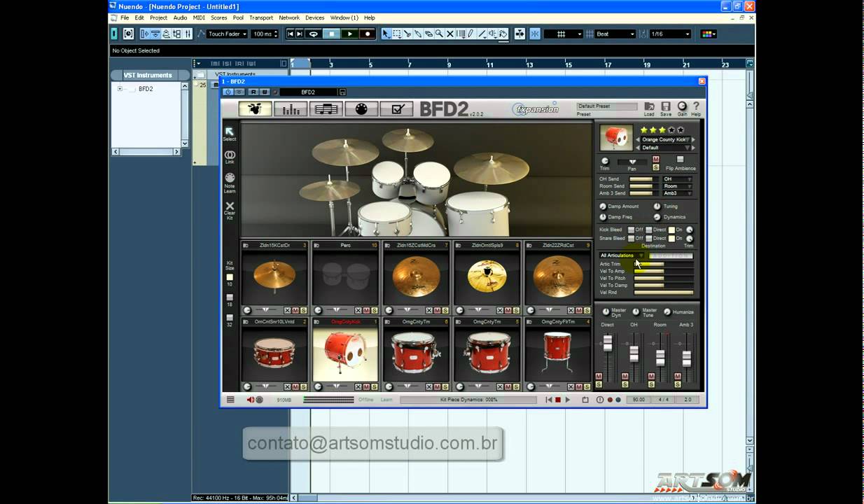Click the Load preset icon in BFD2
The image size is (864, 504).
pyautogui.click(x=650, y=108)
